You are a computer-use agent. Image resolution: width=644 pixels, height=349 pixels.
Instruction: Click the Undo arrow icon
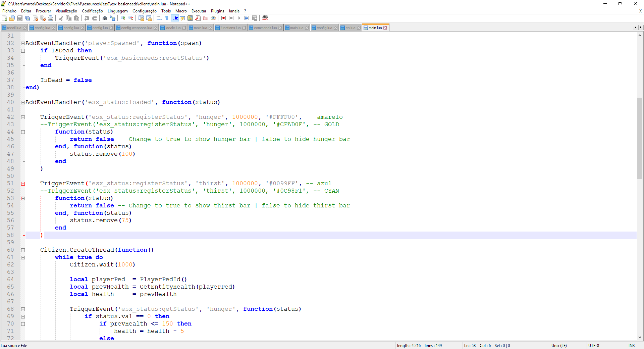87,18
